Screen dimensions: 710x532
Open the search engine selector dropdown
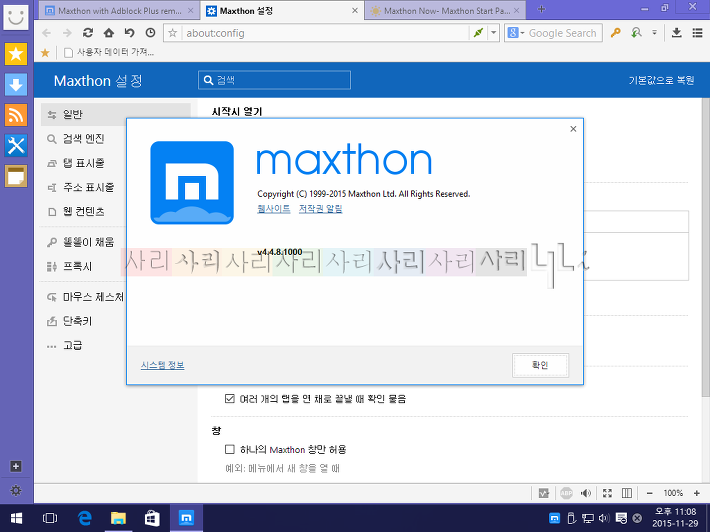[516, 33]
